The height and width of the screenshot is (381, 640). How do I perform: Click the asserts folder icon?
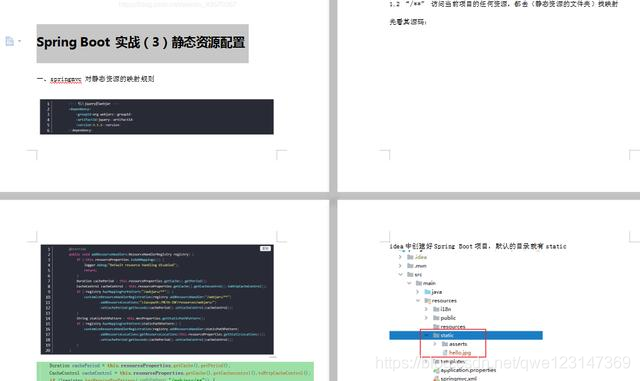444,344
